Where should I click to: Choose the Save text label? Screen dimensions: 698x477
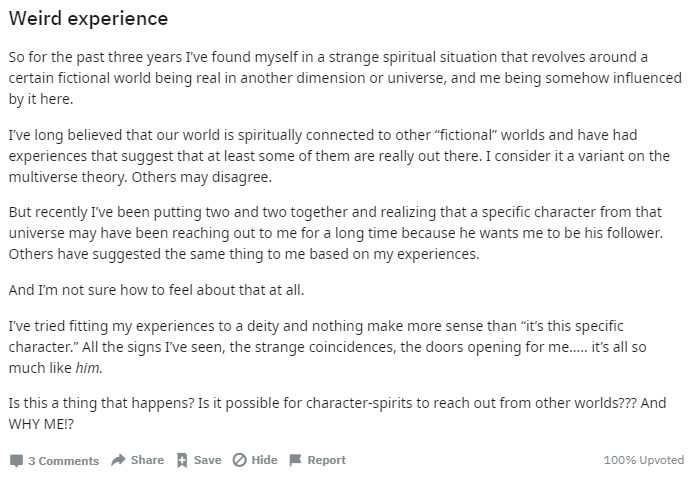coord(207,460)
